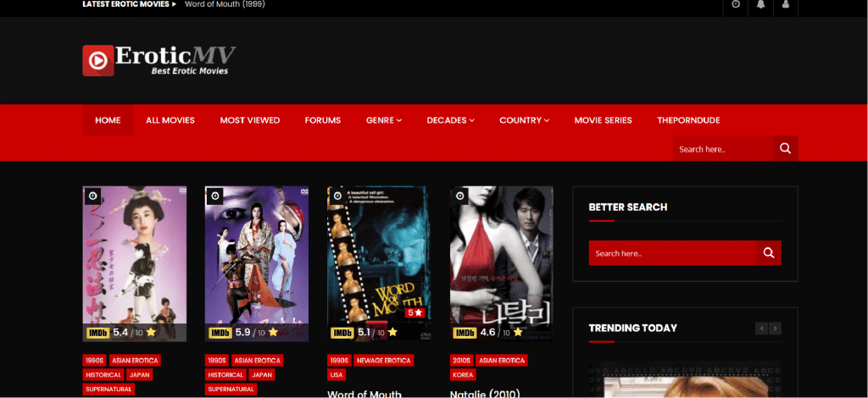Open the notifications bell icon
Viewport: 868px width, 398px height.
click(760, 4)
